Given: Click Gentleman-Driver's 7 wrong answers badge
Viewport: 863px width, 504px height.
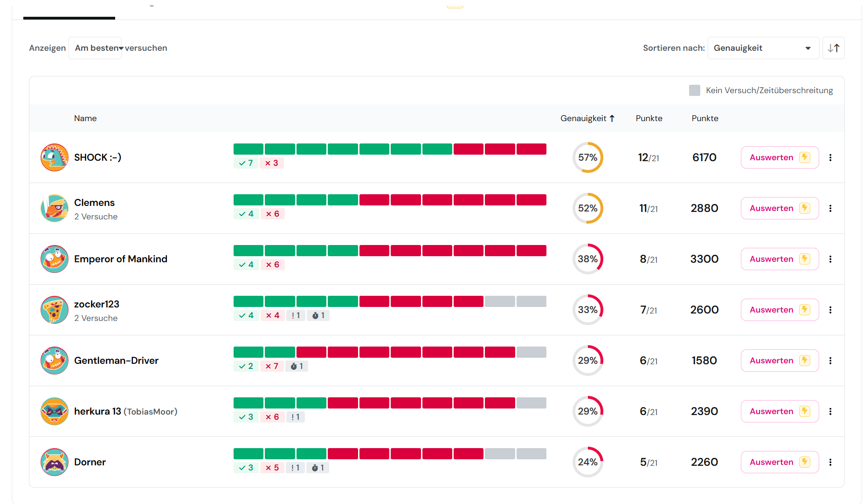Looking at the screenshot, I should coord(272,366).
